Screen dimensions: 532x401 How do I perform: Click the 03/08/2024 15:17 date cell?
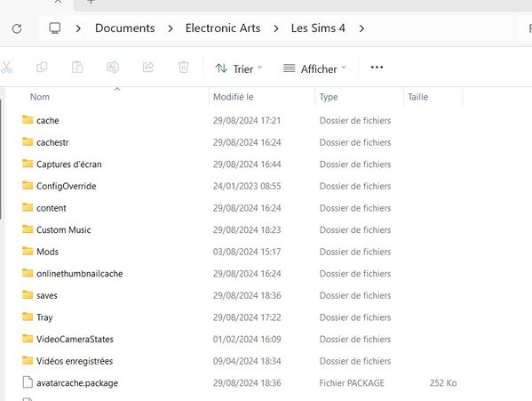(x=247, y=252)
